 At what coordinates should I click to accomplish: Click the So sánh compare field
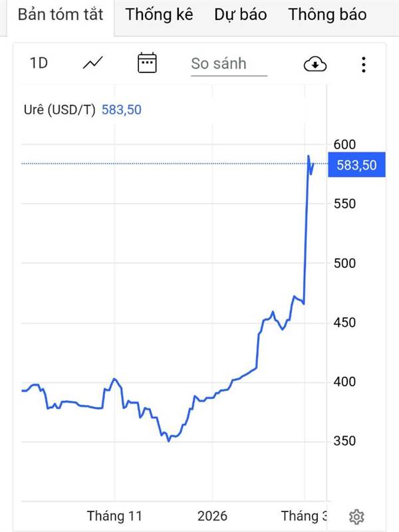tap(228, 64)
